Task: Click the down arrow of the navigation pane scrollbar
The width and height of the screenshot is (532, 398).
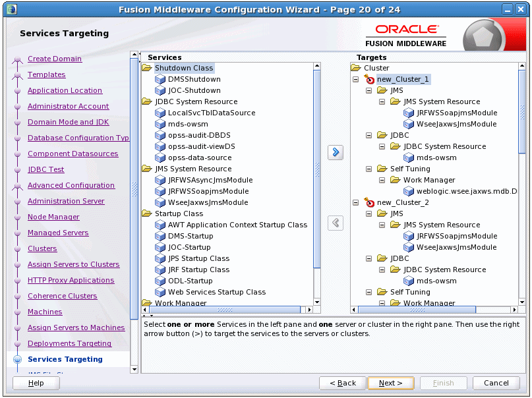Action: (x=134, y=369)
